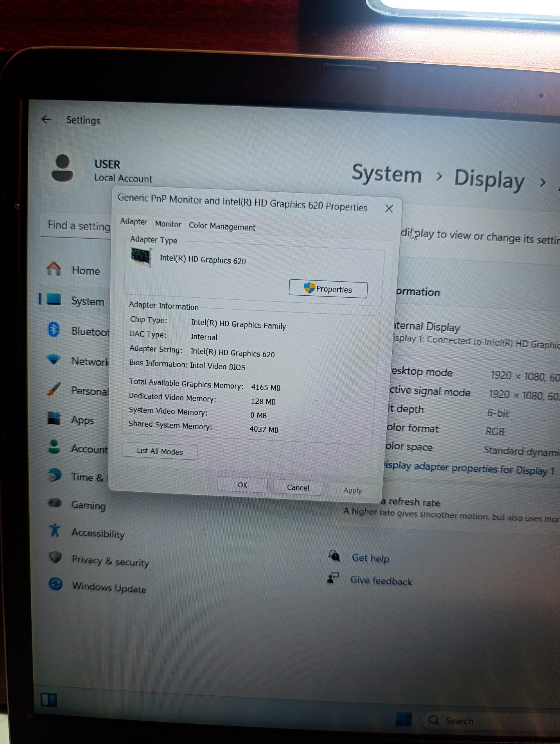This screenshot has width=560, height=744.
Task: Click the Adapter String value 'Intel(R) HD Graphics 620'
Action: [232, 353]
